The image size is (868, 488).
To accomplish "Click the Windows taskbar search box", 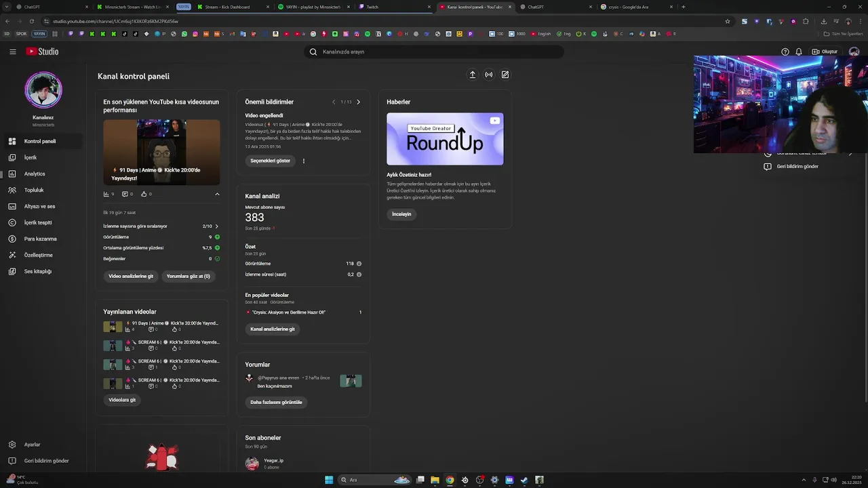I will click(376, 480).
